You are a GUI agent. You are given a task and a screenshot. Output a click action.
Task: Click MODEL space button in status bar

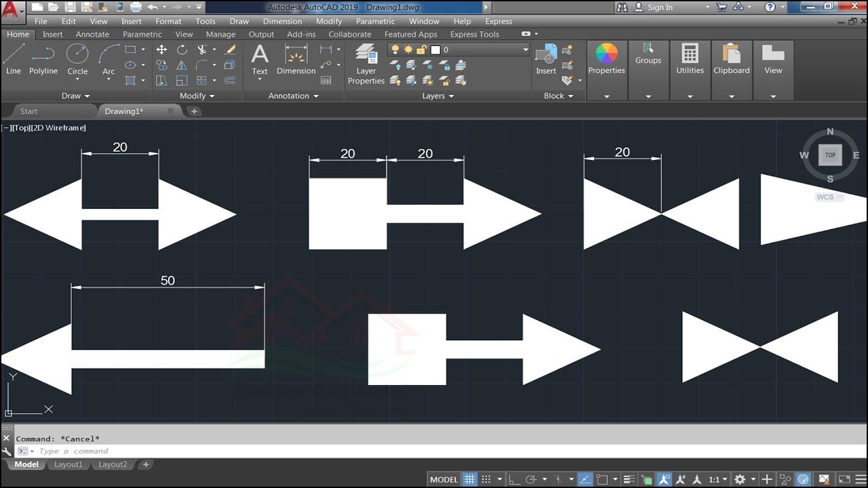443,479
